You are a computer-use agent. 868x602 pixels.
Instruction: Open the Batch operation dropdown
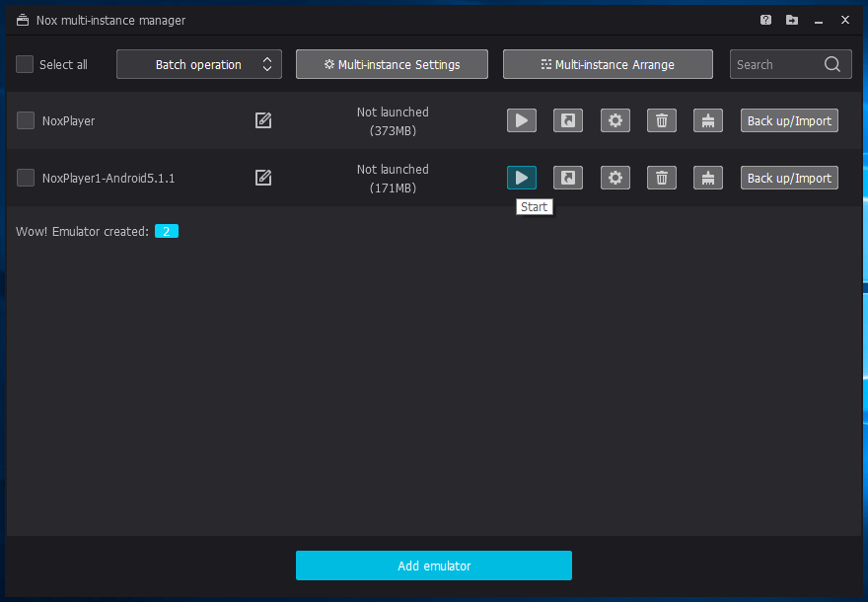click(x=199, y=64)
